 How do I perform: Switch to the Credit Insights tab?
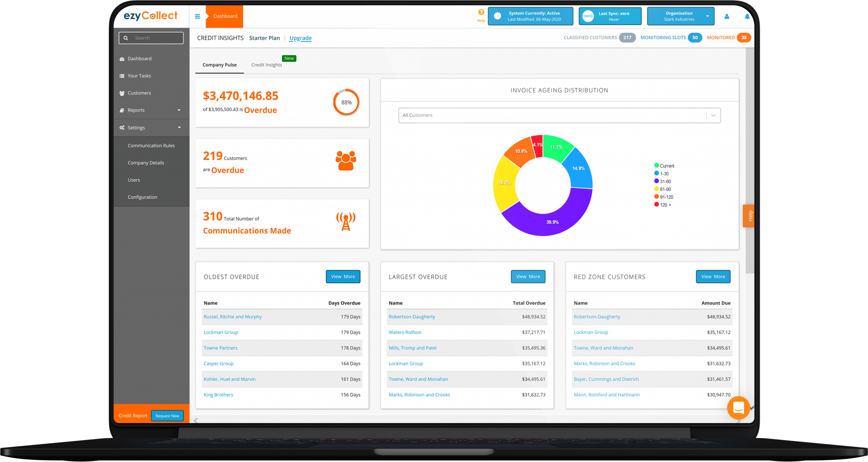pos(266,65)
